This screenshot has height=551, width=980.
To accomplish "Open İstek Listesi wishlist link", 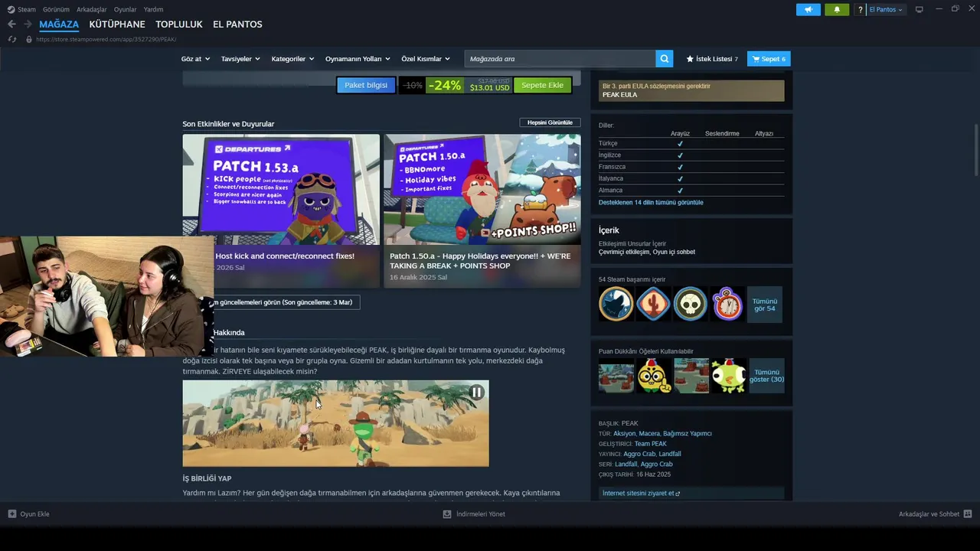I will point(712,59).
